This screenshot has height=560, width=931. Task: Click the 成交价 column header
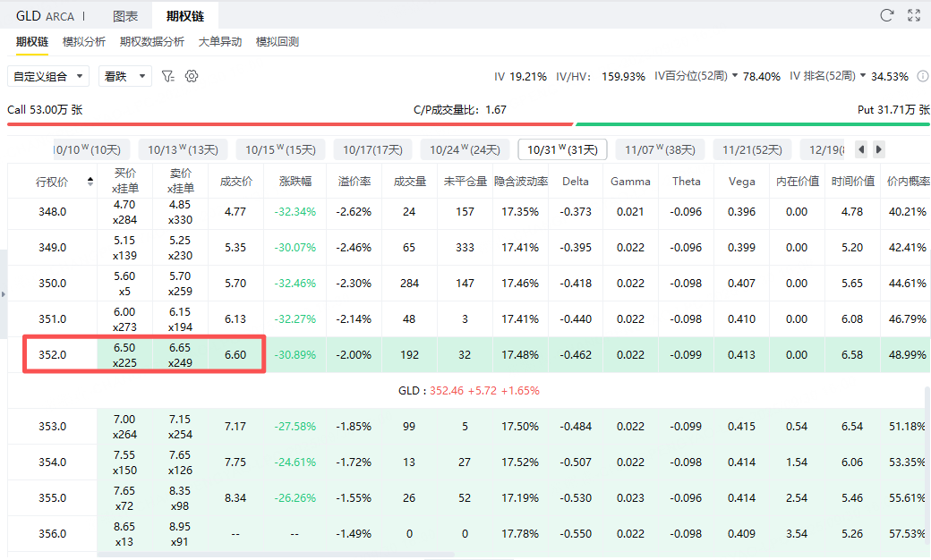tap(235, 182)
